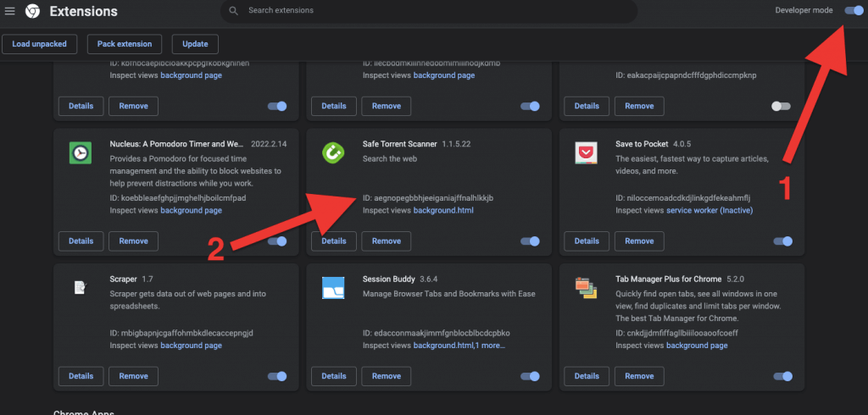The image size is (868, 415).
Task: Focus the Search extensions field
Action: 429,11
